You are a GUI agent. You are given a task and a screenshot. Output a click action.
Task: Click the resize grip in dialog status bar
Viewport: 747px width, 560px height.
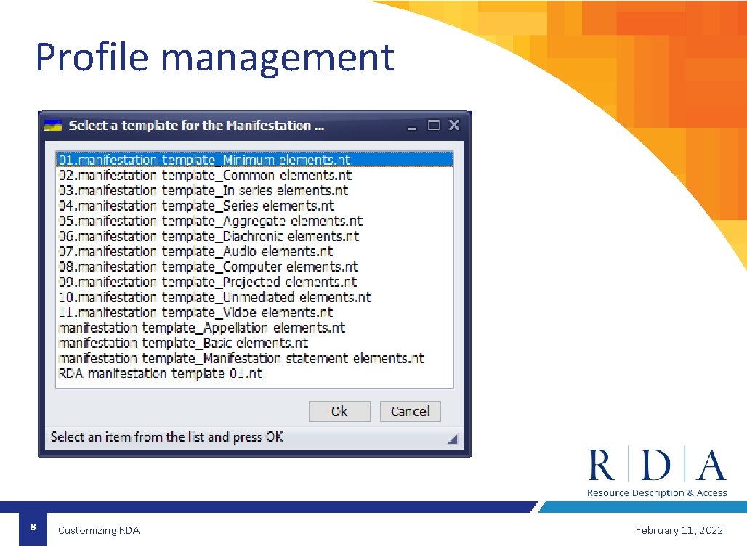click(453, 439)
